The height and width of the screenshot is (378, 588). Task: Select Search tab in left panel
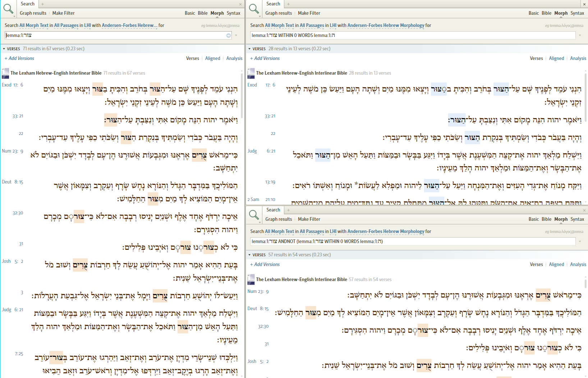tap(28, 4)
